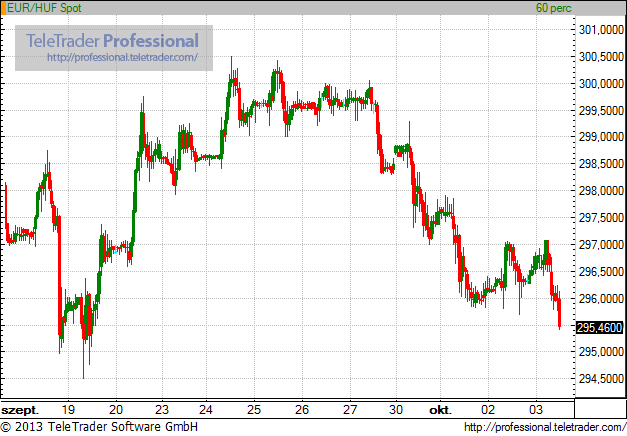Click date 03 on the time axis

coord(536,410)
